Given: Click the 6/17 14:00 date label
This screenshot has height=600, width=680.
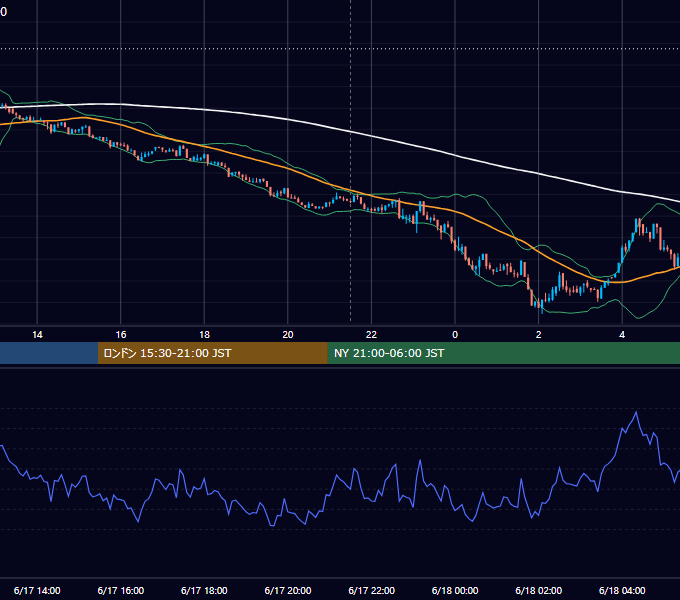Looking at the screenshot, I should click(x=37, y=590).
